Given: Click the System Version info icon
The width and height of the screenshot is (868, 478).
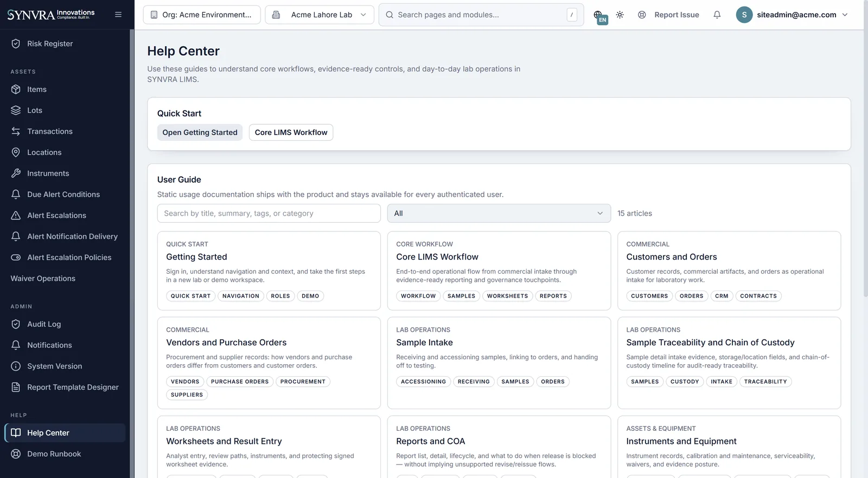Looking at the screenshot, I should (x=16, y=366).
